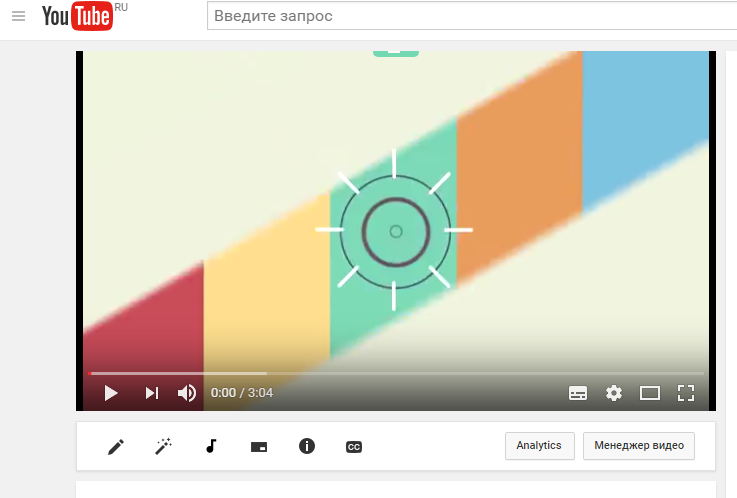Seek on the video progress bar

coord(396,374)
